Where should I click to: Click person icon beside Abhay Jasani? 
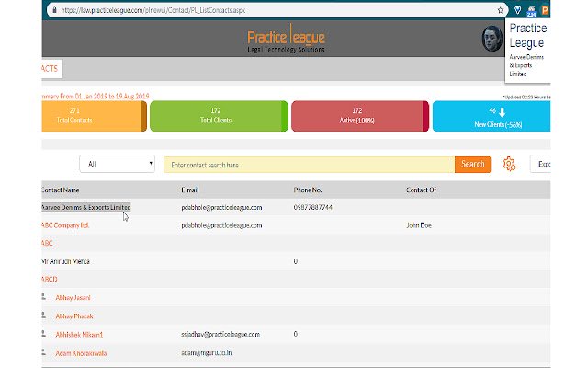(x=43, y=297)
